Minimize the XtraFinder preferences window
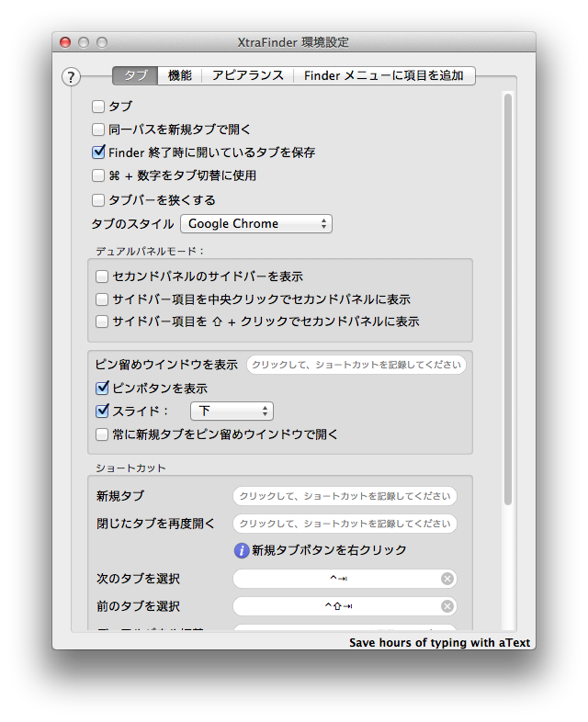 pos(84,42)
